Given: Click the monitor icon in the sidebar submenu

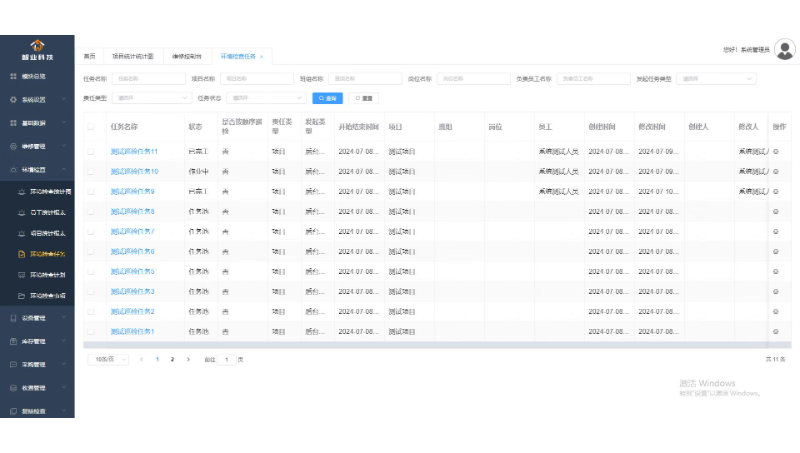Looking at the screenshot, I should (21, 275).
